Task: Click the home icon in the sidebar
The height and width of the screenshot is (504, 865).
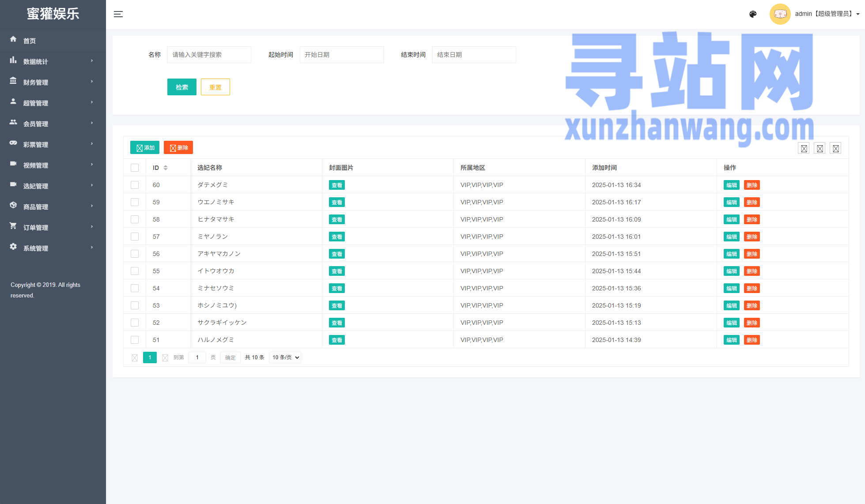Action: pos(13,39)
